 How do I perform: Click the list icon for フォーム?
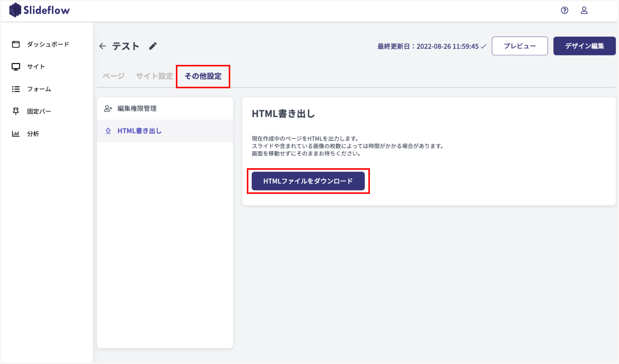(16, 89)
